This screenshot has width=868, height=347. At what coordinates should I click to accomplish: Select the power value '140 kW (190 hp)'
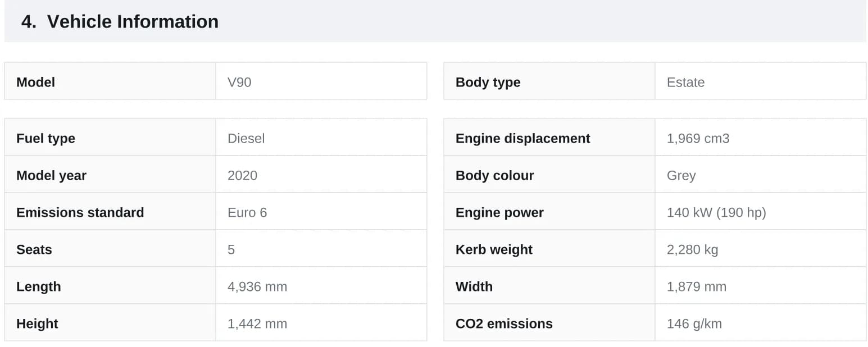[716, 212]
